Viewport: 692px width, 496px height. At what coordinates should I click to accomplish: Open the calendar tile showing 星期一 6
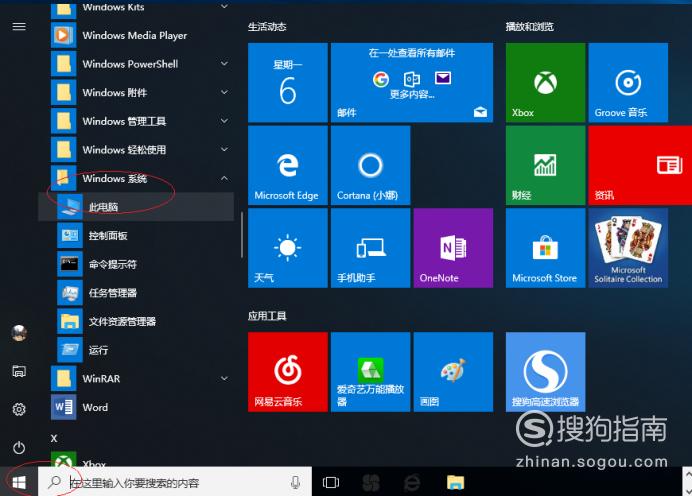[x=288, y=83]
